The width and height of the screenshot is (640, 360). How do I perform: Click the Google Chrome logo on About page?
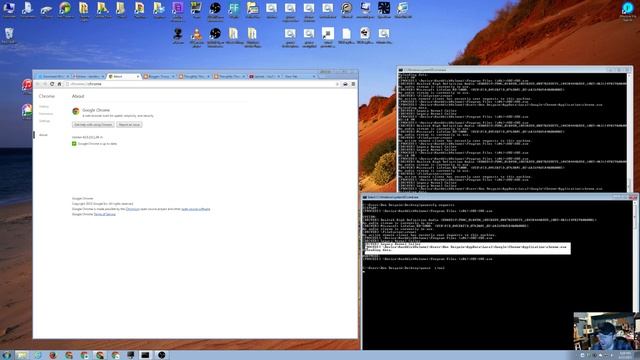pyautogui.click(x=76, y=111)
